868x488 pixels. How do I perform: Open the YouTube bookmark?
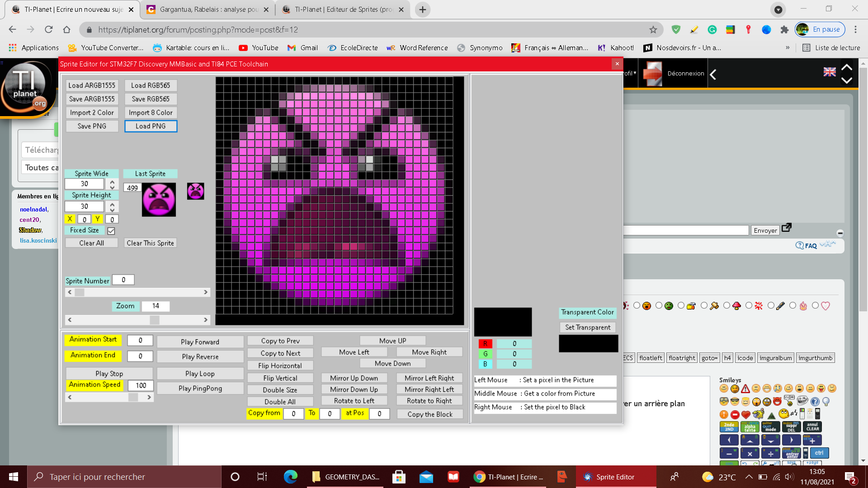259,47
